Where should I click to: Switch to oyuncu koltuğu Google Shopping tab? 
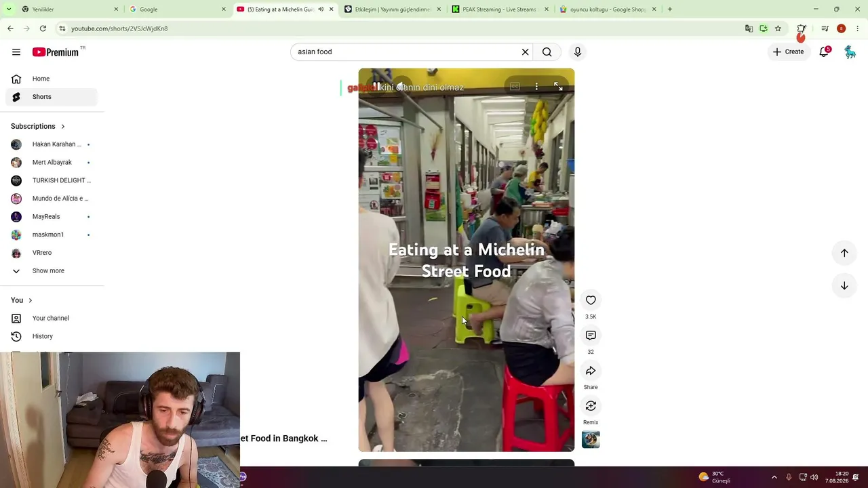coord(607,9)
